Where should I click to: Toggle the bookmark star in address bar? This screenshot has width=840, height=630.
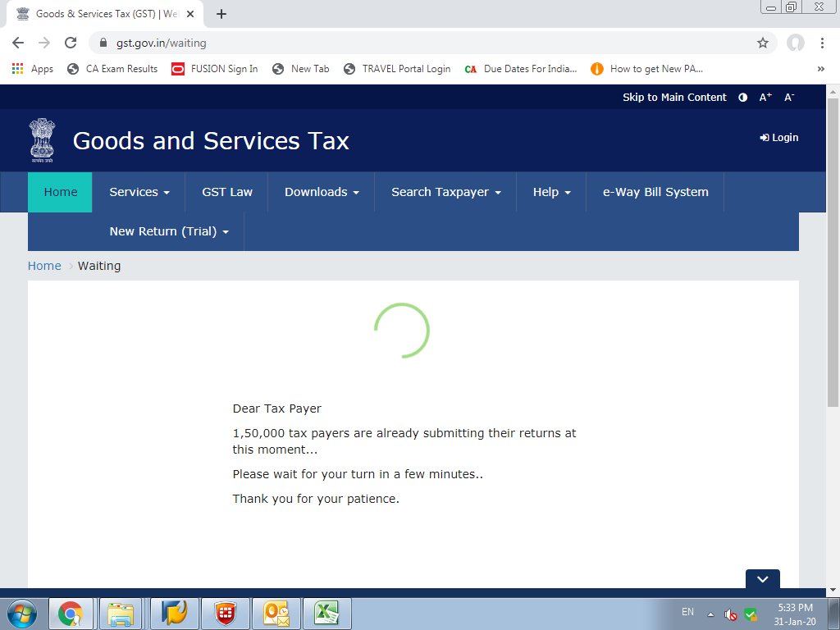tap(763, 42)
